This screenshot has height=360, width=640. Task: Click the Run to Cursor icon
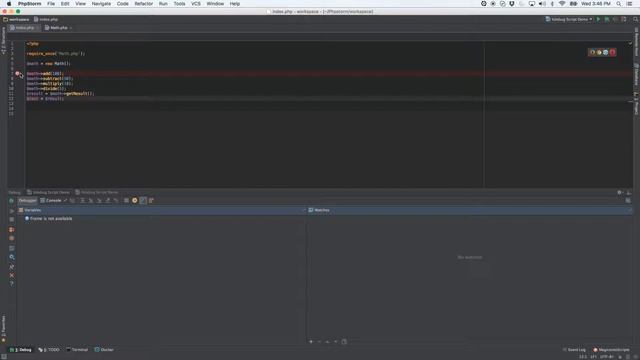(116, 200)
